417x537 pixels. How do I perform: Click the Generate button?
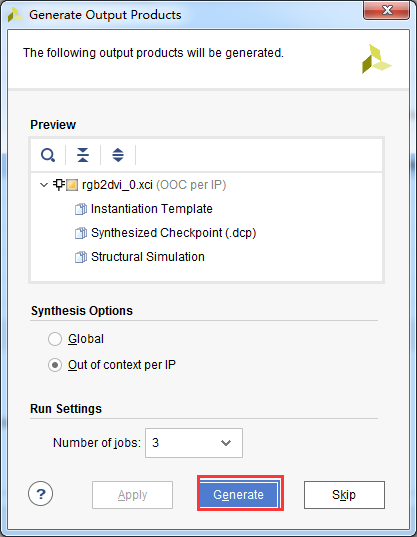pyautogui.click(x=240, y=495)
